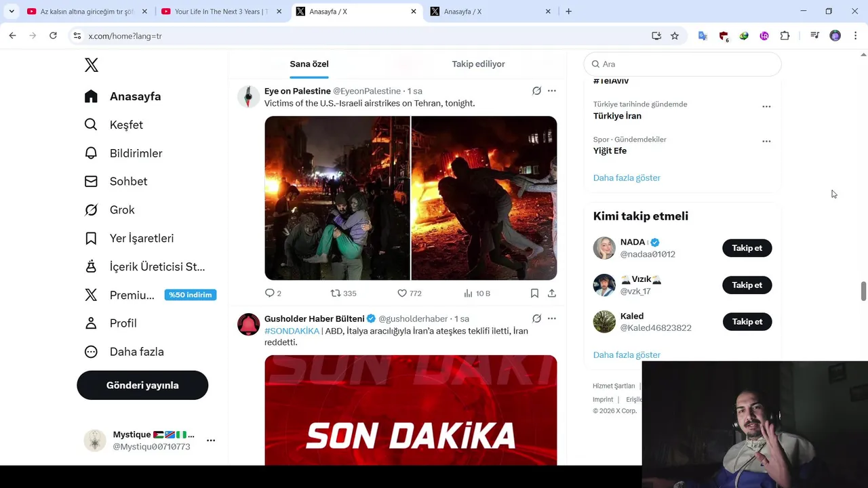
Task: Share the Eye on Palestine post
Action: click(x=552, y=293)
